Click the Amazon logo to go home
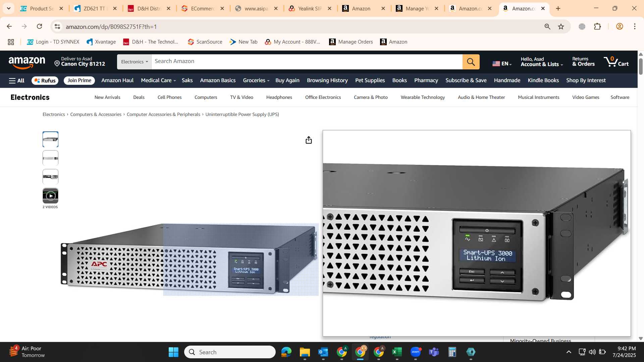Screen dimensions: 644x362 tap(27, 62)
